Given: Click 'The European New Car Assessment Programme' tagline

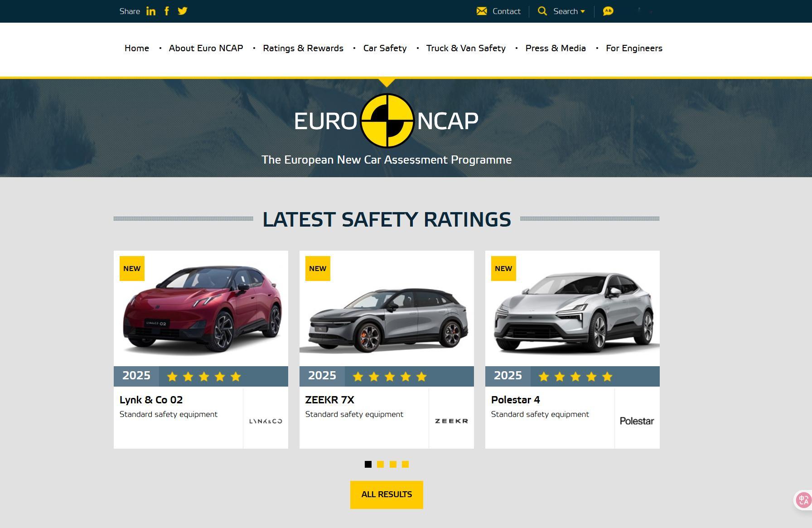Looking at the screenshot, I should tap(387, 160).
